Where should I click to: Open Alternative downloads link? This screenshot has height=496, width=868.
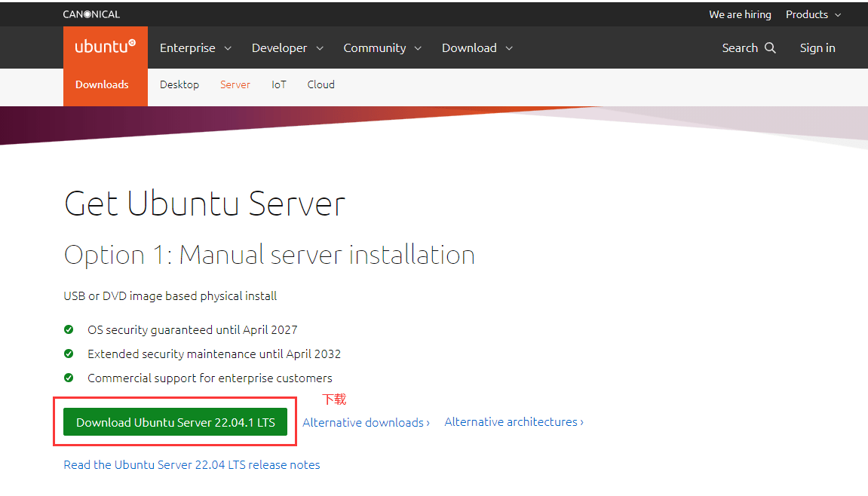tap(366, 422)
